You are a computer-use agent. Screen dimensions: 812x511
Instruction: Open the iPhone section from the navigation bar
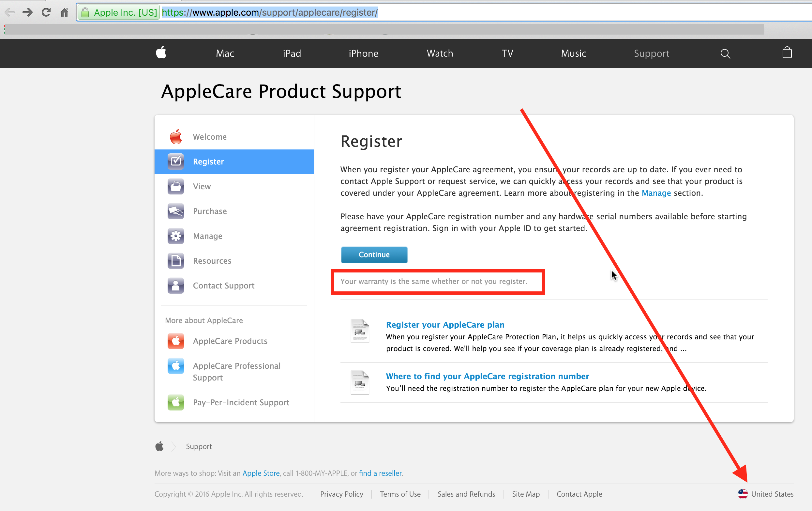coord(364,53)
